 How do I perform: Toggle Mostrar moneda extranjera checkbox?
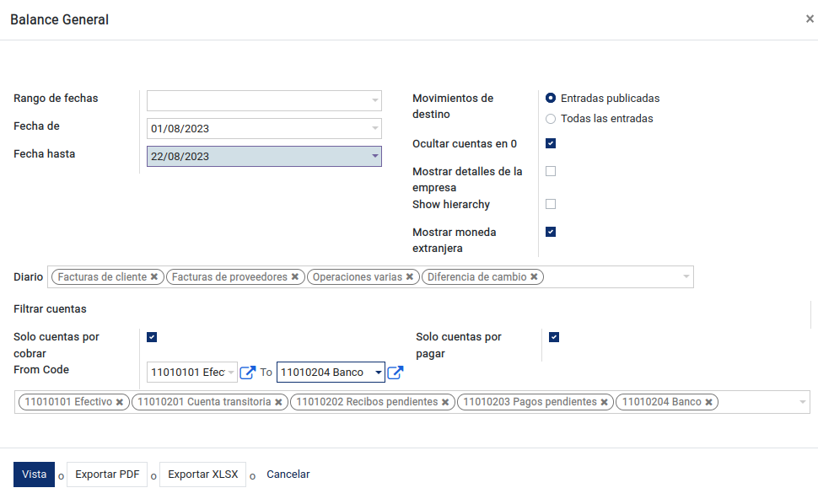click(x=551, y=232)
